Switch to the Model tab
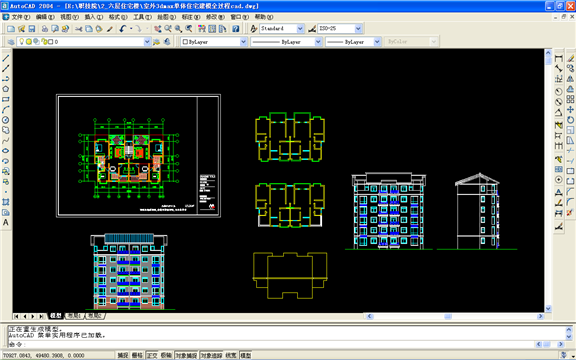 click(55, 316)
